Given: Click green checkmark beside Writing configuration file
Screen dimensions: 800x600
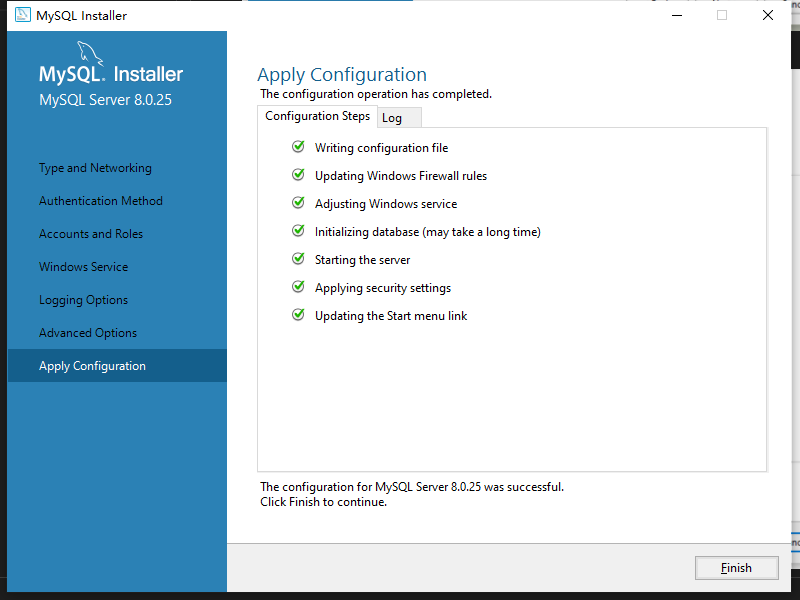Looking at the screenshot, I should [x=298, y=147].
